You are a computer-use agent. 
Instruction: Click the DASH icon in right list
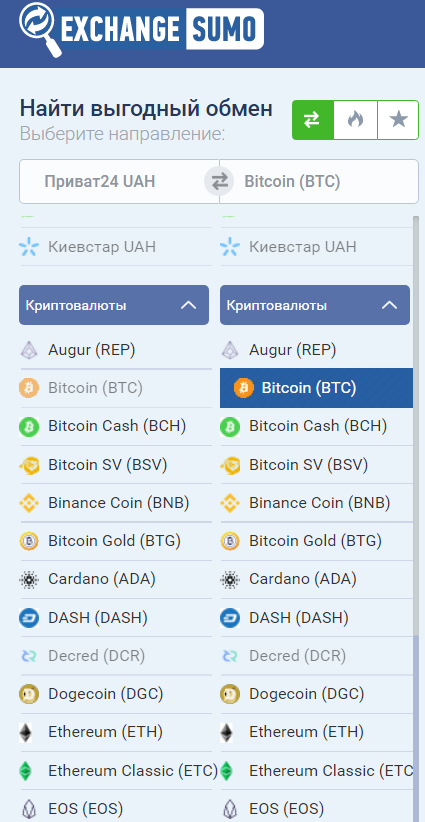230,618
